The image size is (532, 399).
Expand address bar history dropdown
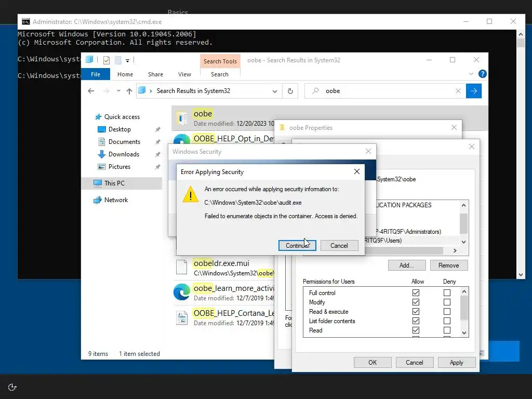tap(275, 91)
